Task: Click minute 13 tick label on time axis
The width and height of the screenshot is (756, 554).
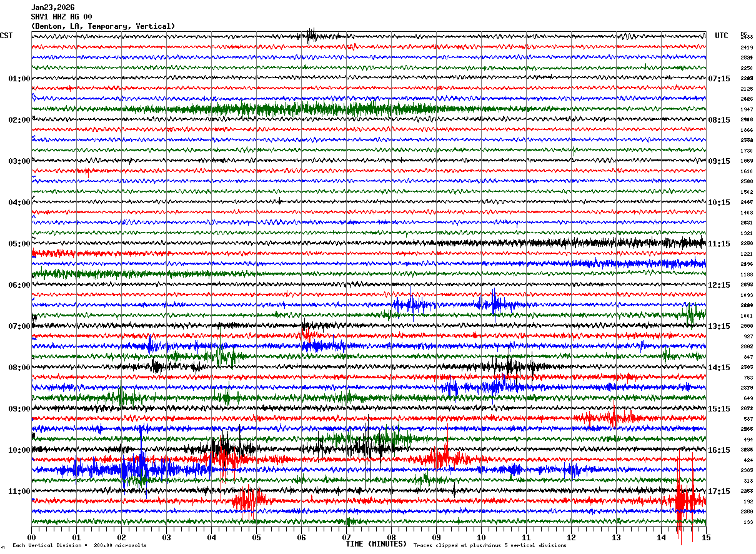Action: [x=616, y=537]
